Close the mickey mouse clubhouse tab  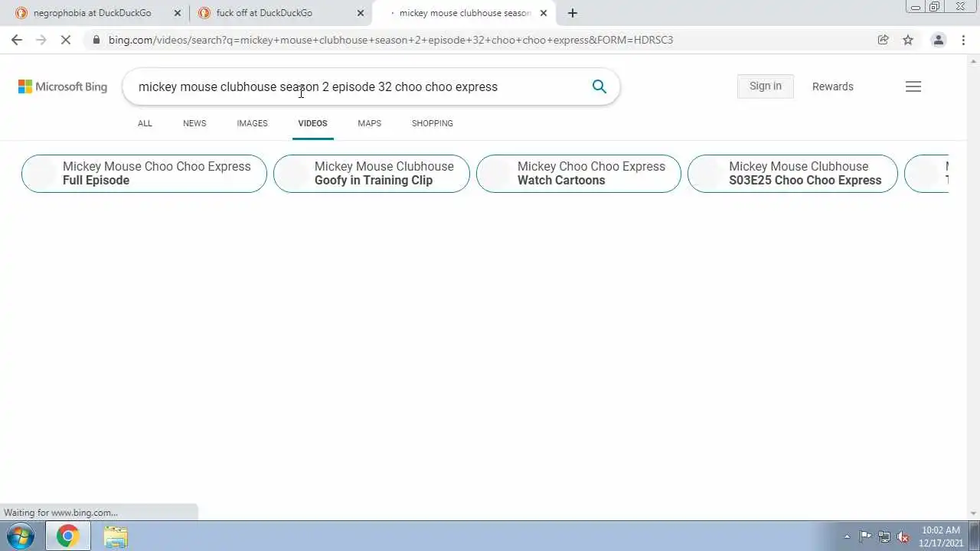pos(544,13)
